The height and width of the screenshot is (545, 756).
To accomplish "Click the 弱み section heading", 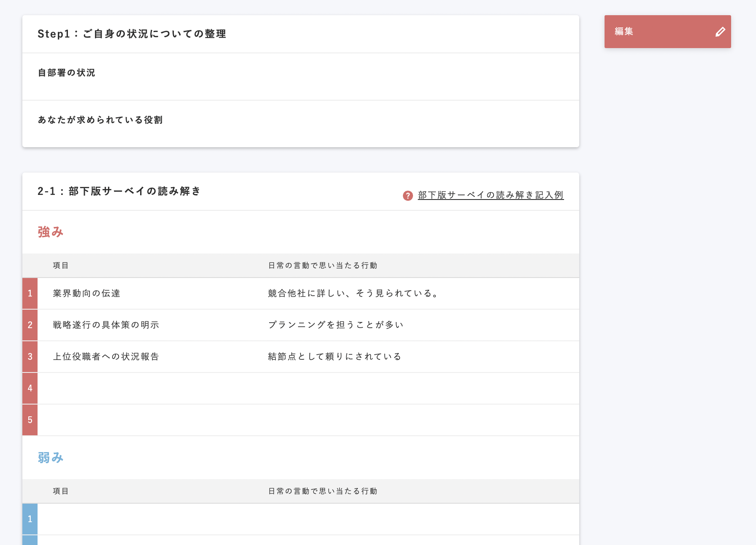I will (x=51, y=458).
